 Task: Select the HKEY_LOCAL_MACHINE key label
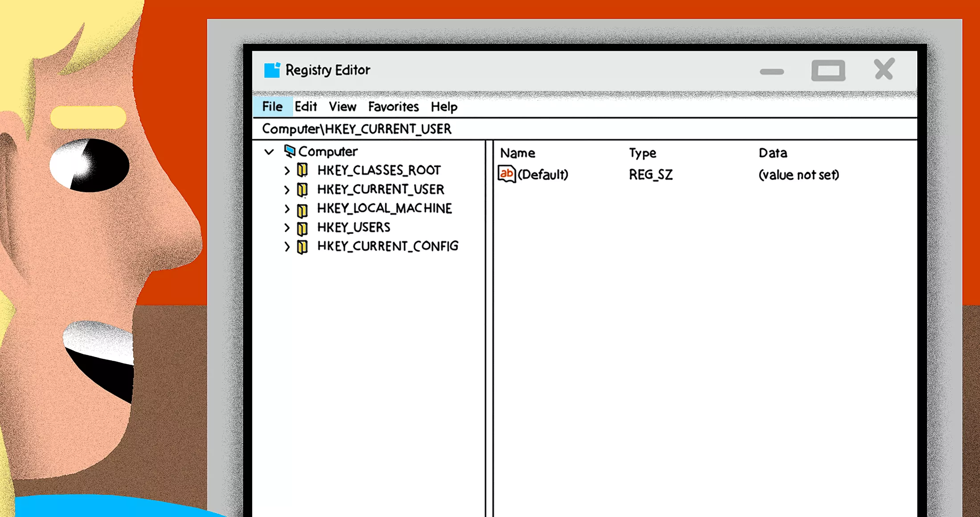[384, 209]
